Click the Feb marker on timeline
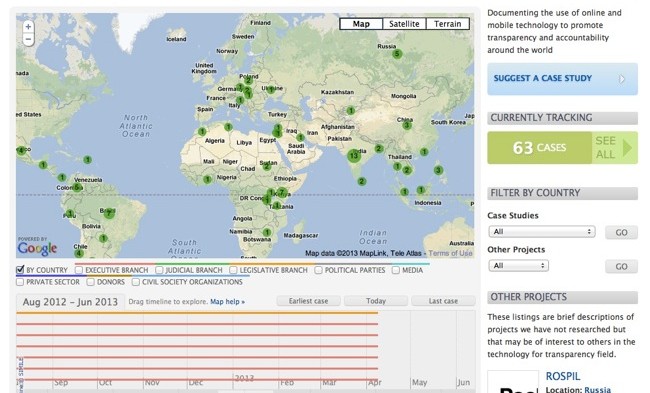The image size is (650, 393). pos(287,382)
